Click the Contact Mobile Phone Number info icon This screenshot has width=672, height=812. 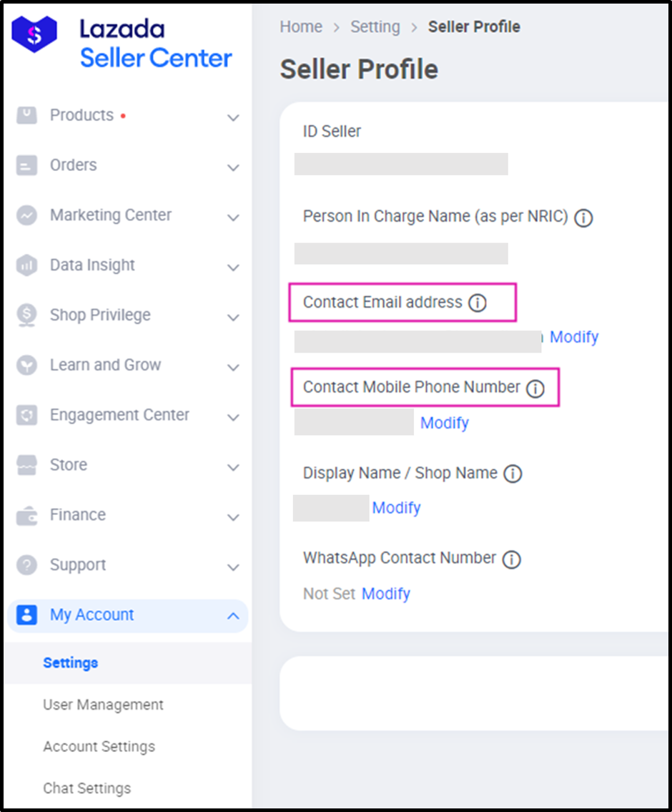click(x=535, y=388)
